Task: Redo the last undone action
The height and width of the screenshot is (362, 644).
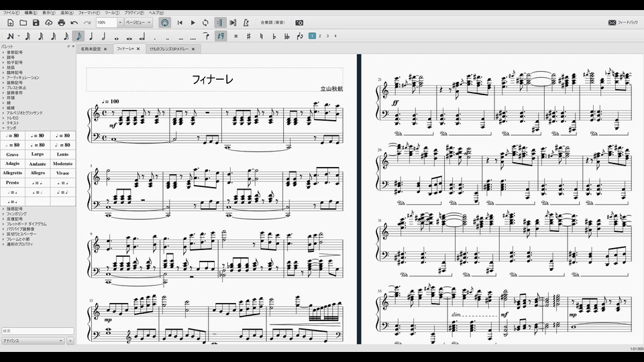Action: coord(87,23)
